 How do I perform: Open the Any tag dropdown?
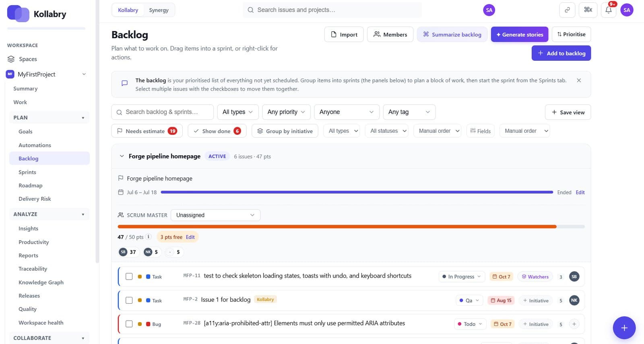[409, 112]
